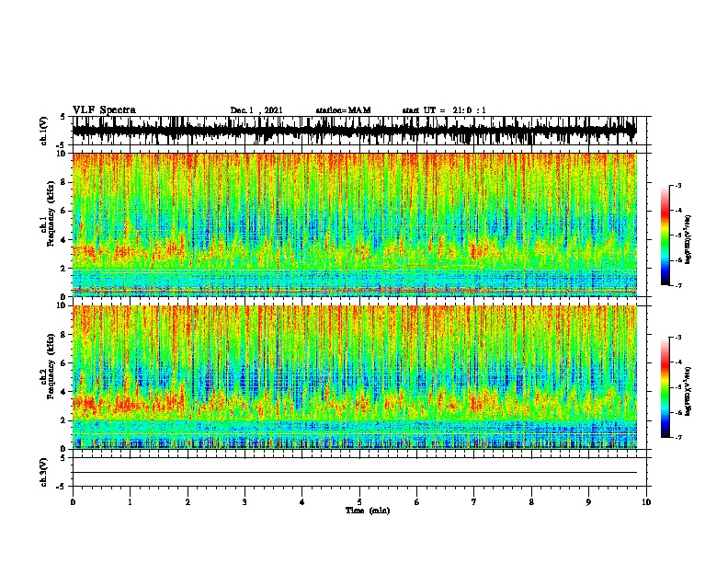728x563 pixels.
Task: Click time-axis tick label "1" at bottom
Action: 130,502
